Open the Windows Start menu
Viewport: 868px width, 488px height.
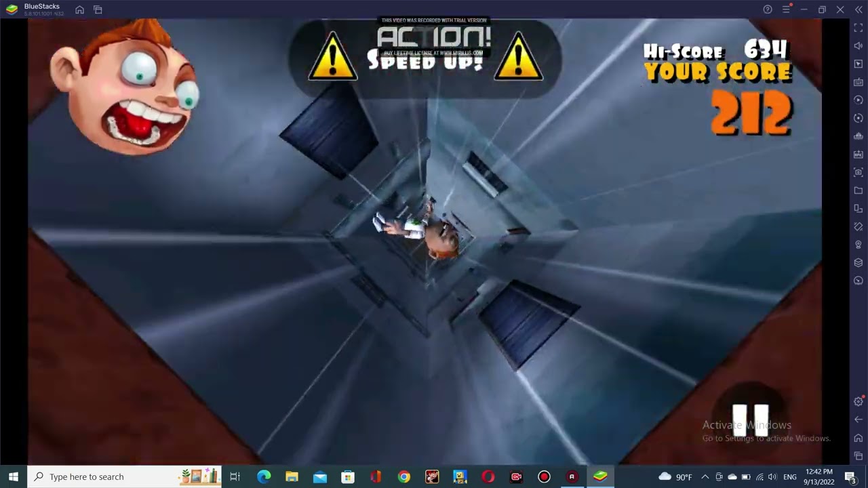(x=14, y=476)
